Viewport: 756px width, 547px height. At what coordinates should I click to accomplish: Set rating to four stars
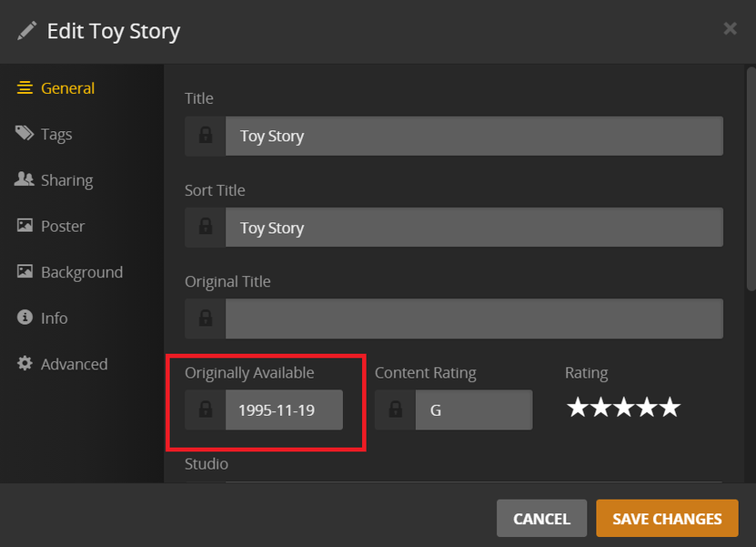click(x=647, y=407)
